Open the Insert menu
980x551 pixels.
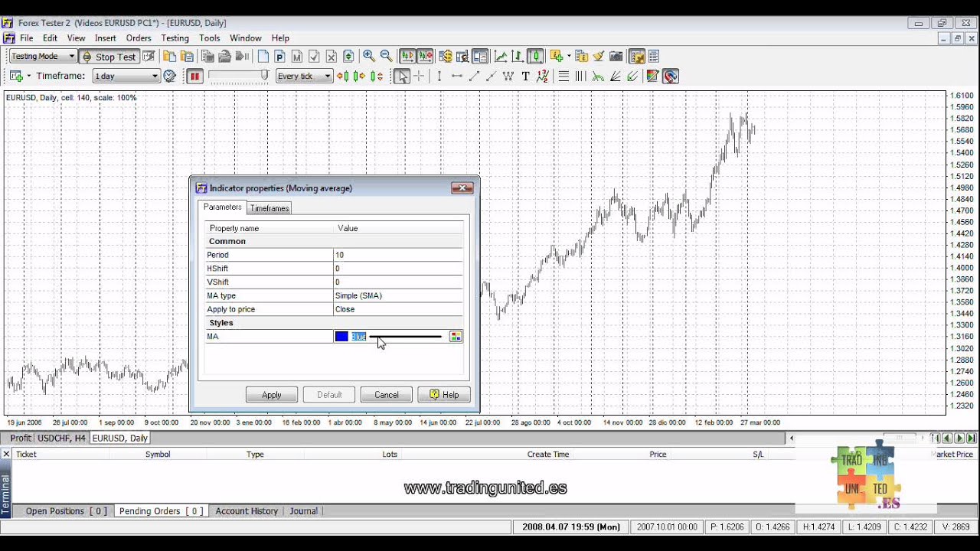pyautogui.click(x=106, y=38)
